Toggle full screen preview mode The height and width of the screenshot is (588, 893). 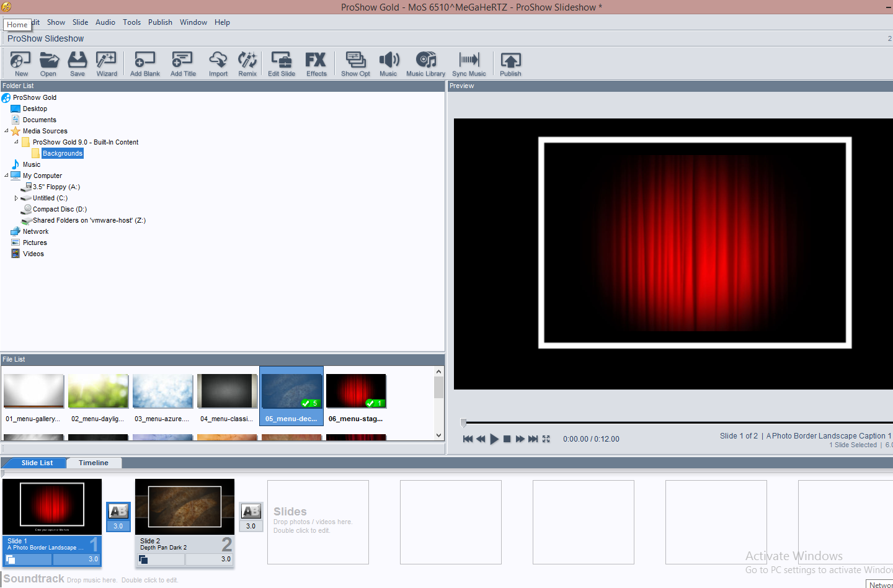pos(546,439)
